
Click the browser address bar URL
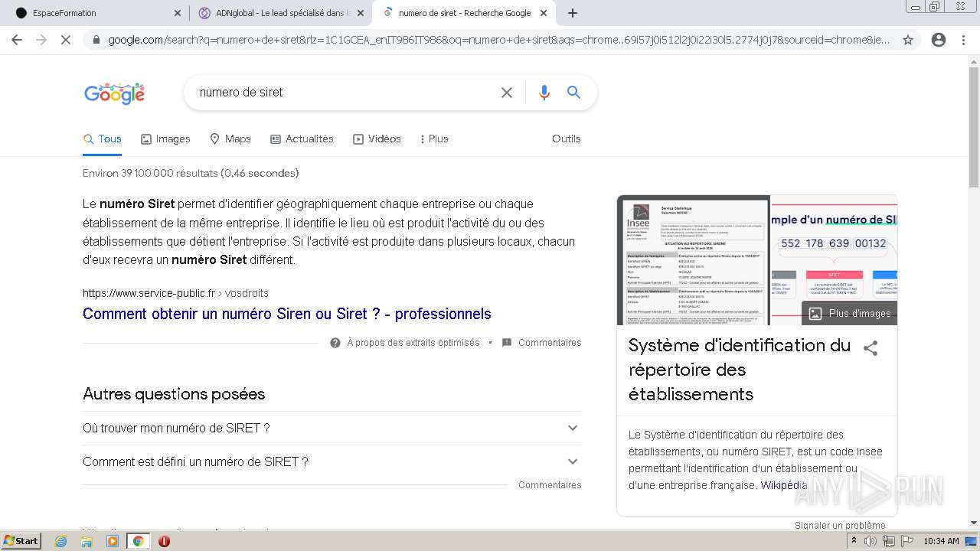tap(498, 40)
